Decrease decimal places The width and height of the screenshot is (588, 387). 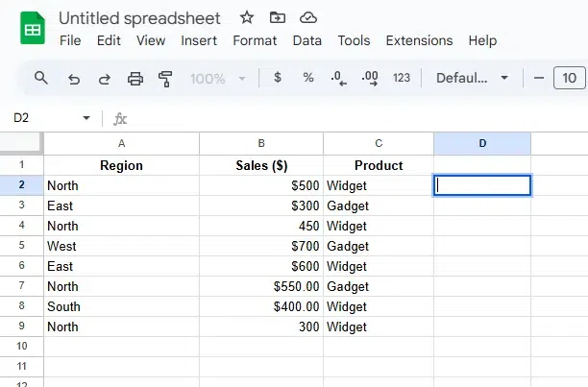pyautogui.click(x=338, y=78)
